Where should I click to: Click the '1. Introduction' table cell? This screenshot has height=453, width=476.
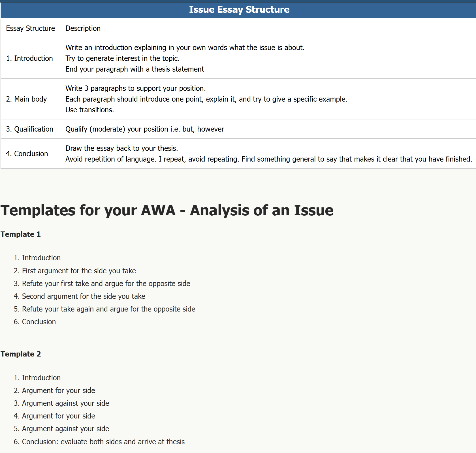coord(31,58)
